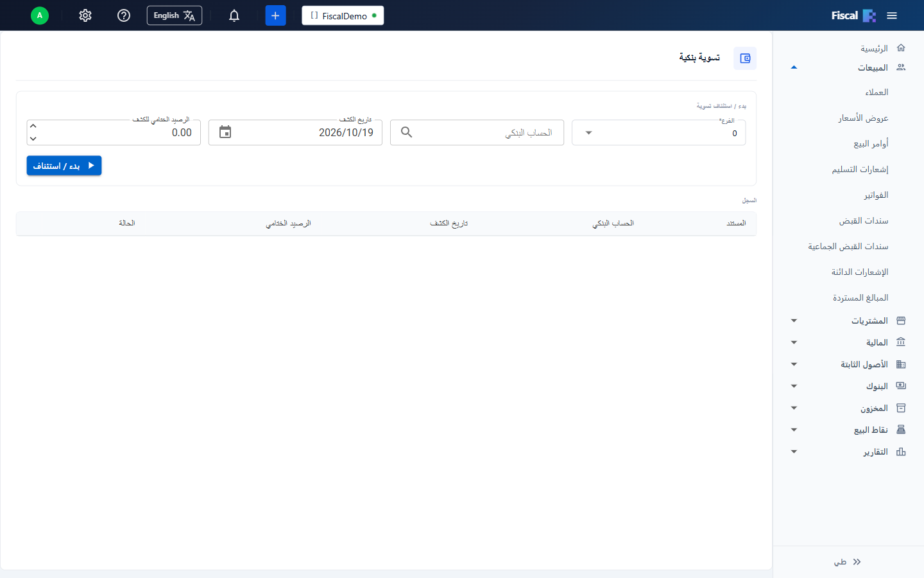Image resolution: width=924 pixels, height=578 pixels.
Task: Open سندات القبض الجماعية in the sidebar
Action: (848, 247)
